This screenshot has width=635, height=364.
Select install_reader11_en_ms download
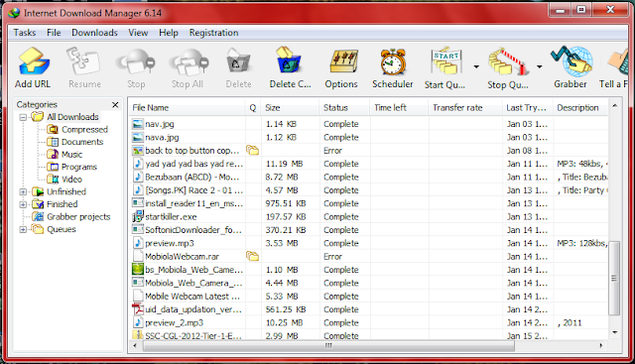(368, 203)
